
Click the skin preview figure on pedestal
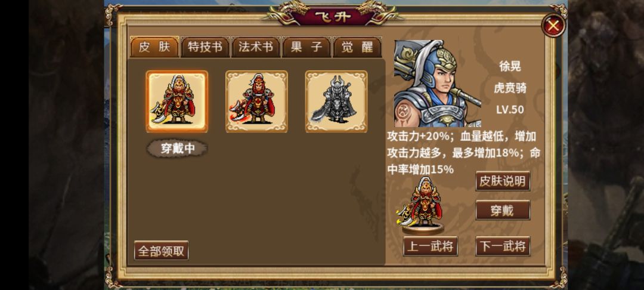[x=420, y=205]
